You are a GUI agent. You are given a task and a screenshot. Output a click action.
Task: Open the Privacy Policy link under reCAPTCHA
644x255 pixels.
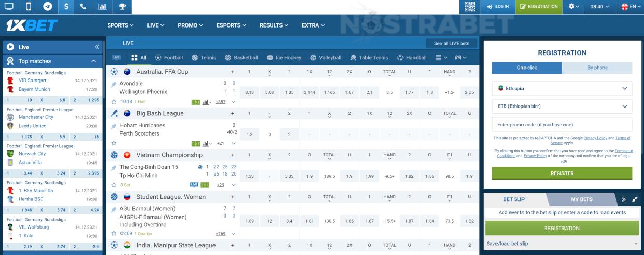[x=595, y=138]
